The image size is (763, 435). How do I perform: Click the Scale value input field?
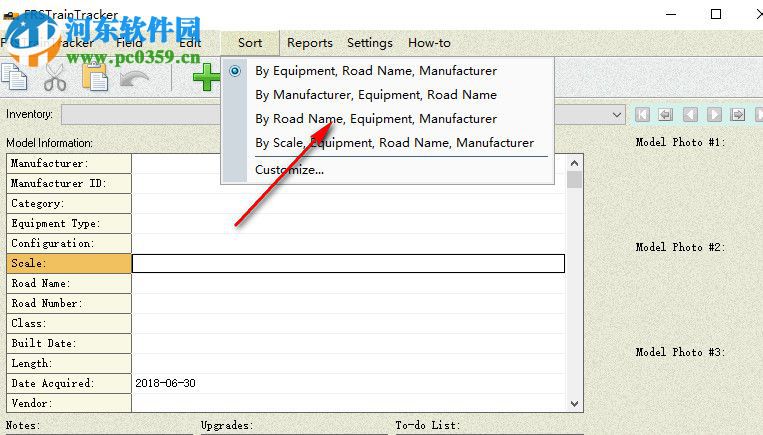coord(348,263)
